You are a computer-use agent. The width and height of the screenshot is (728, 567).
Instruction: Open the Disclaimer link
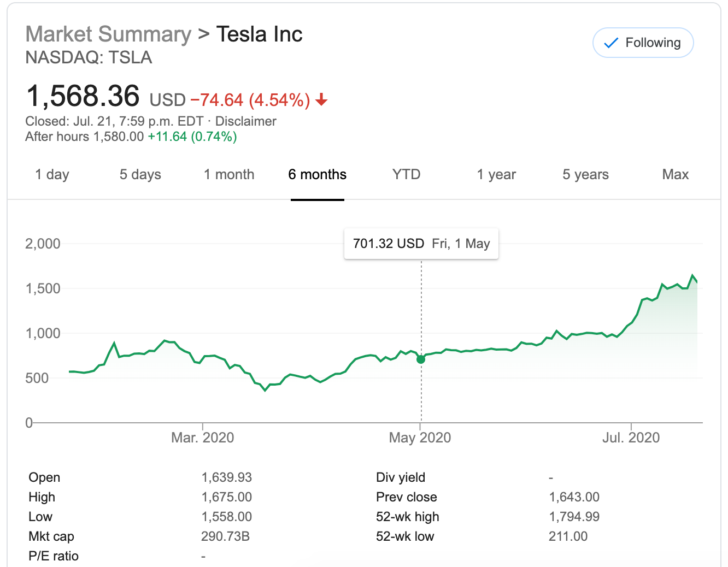[x=245, y=121]
